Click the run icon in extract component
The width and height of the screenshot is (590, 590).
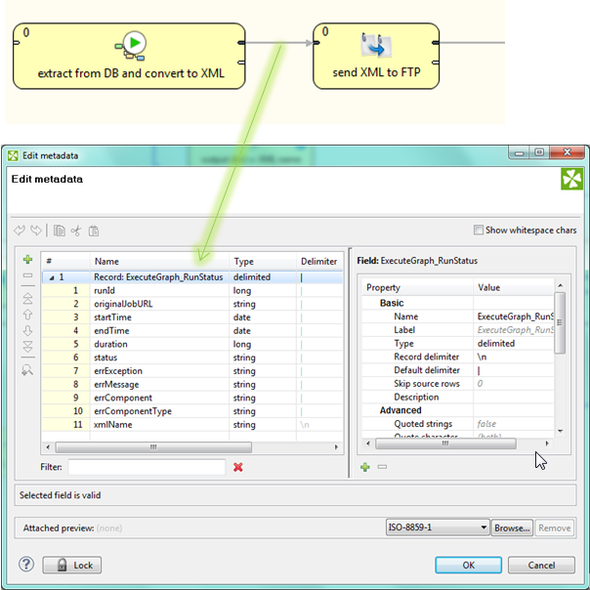[131, 46]
